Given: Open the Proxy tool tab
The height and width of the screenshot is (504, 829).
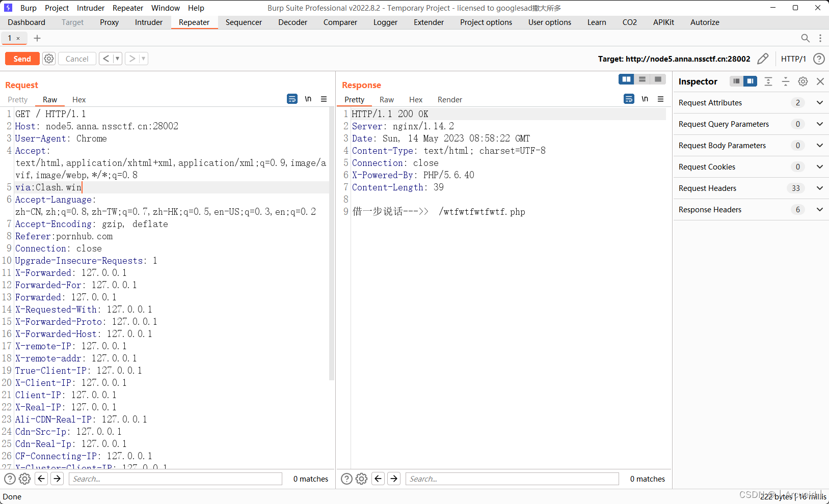Looking at the screenshot, I should click(109, 22).
